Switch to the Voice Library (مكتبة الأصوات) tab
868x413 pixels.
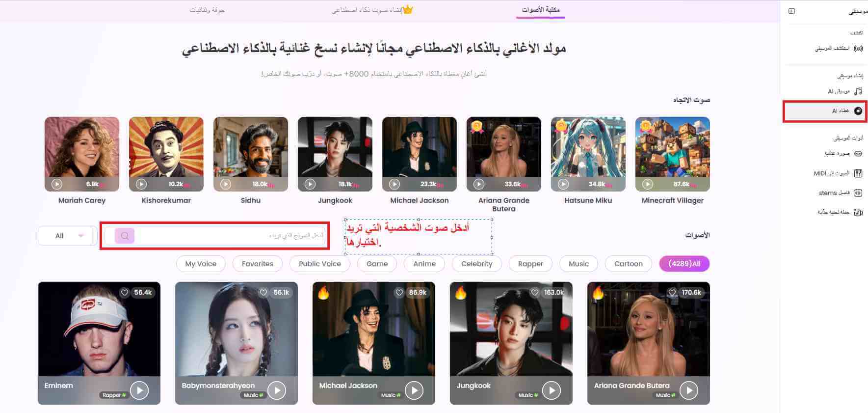coord(540,10)
